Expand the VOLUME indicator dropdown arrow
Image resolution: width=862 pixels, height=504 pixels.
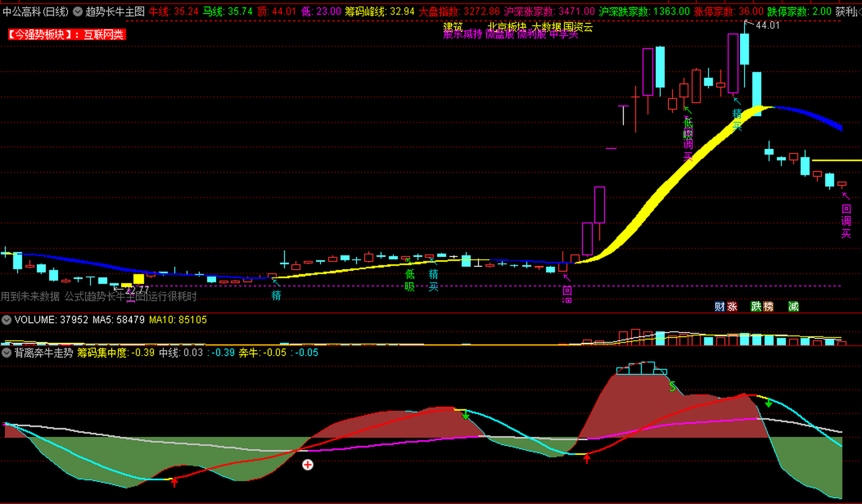click(6, 320)
